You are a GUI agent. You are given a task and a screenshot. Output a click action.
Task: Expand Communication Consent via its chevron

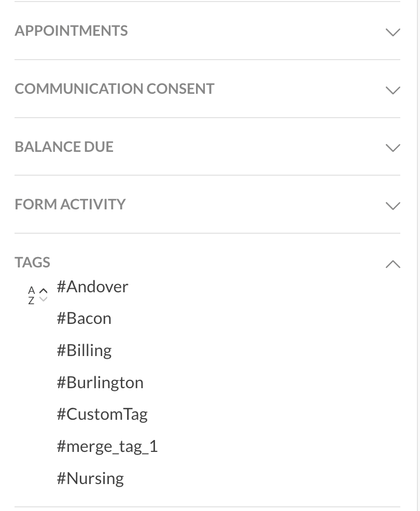(x=393, y=90)
